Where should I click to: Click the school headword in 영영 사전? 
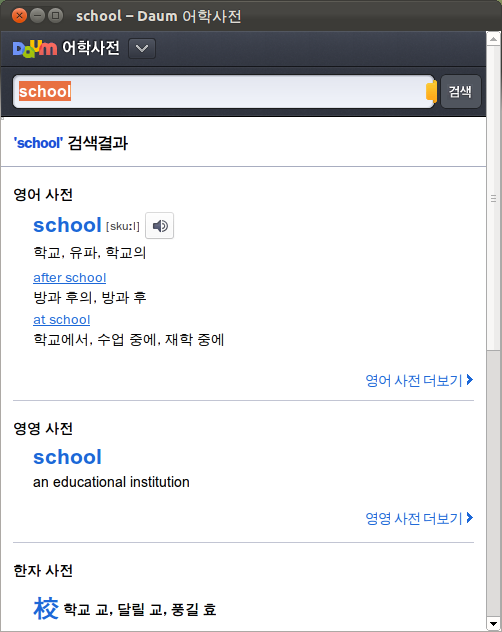[67, 457]
